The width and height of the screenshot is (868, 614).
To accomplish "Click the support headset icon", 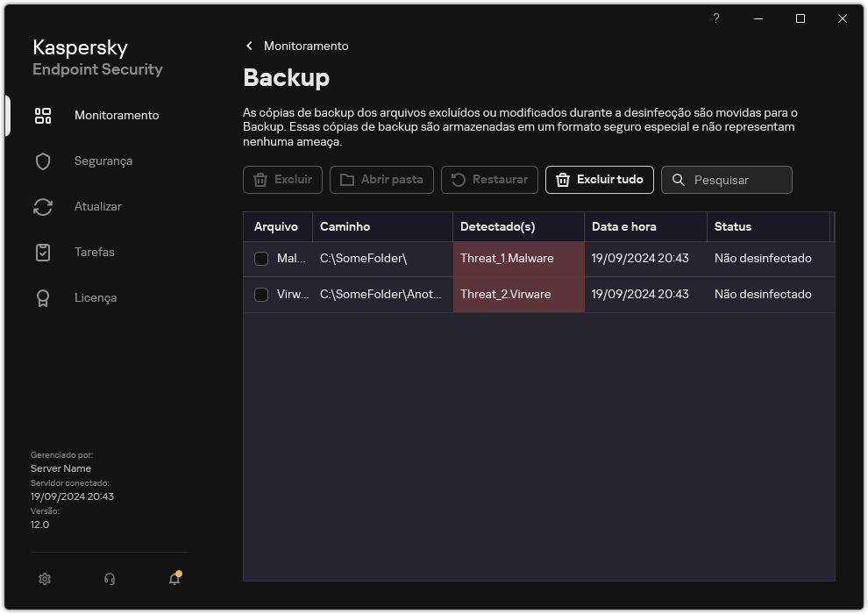I will pos(109,579).
